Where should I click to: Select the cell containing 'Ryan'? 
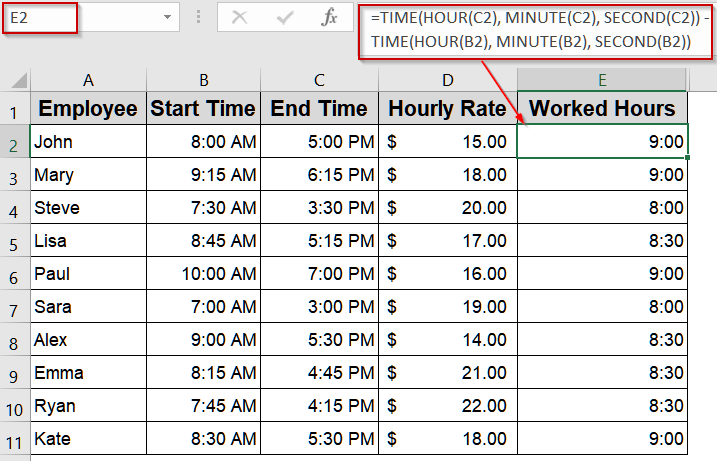click(88, 405)
